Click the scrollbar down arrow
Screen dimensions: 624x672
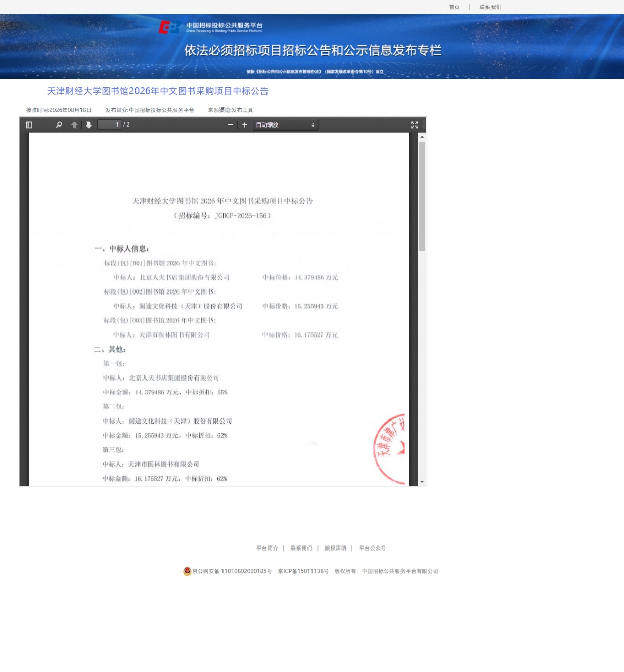422,482
